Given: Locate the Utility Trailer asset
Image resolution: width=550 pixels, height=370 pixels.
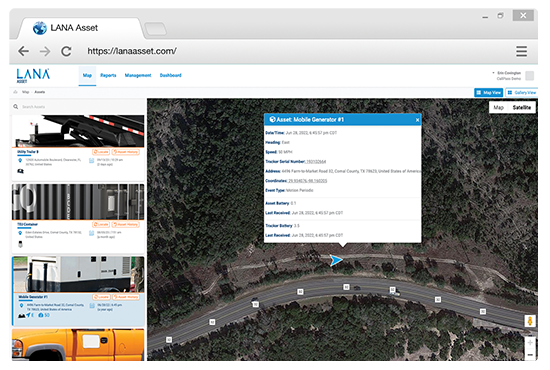Looking at the screenshot, I should tap(101, 152).
